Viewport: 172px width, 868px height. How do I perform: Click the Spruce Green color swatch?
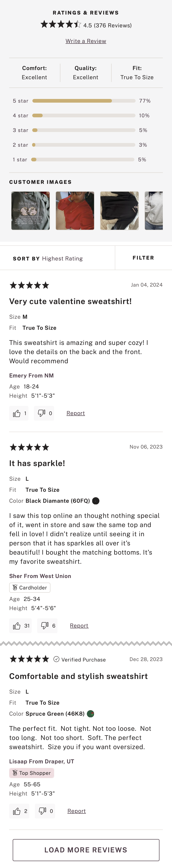90,714
